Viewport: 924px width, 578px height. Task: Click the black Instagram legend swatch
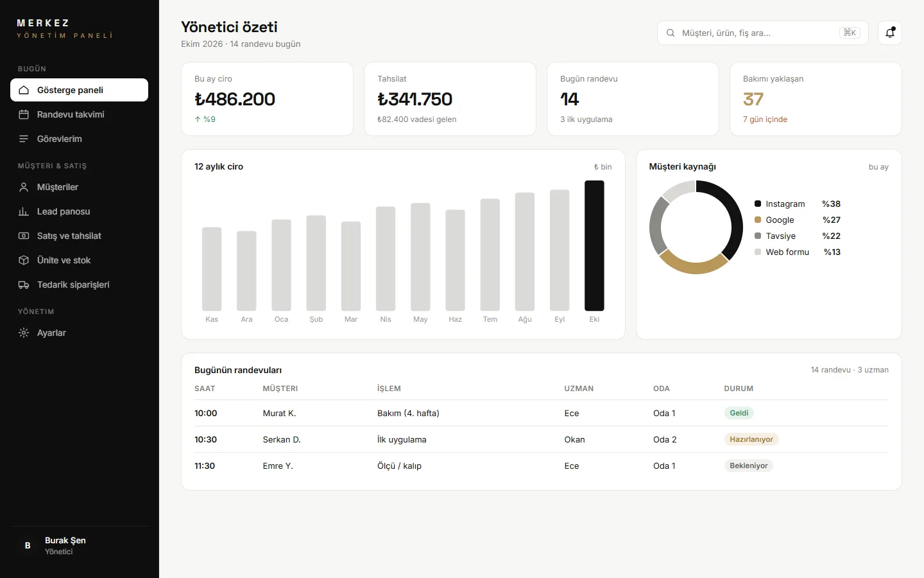(x=758, y=204)
